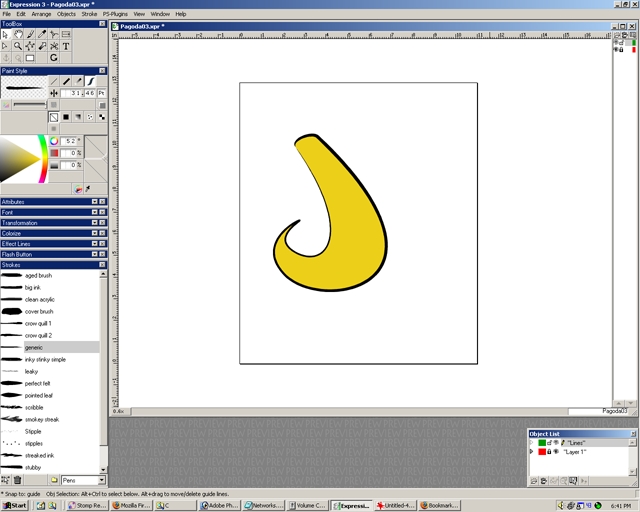Switch to Bookmark... taskbar button
640x512 pixels.
pyautogui.click(x=440, y=505)
